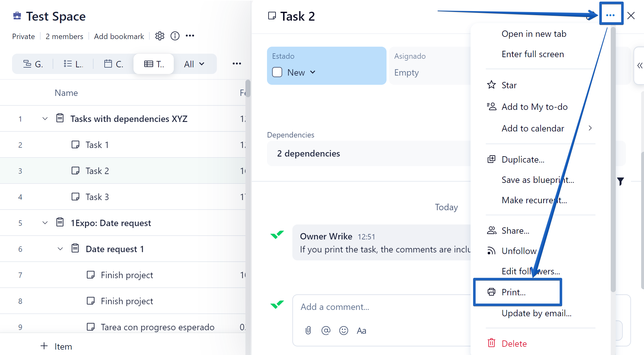Collapse Tasks with dependencies XYZ folder
Viewport: 644px width, 355px height.
click(45, 119)
